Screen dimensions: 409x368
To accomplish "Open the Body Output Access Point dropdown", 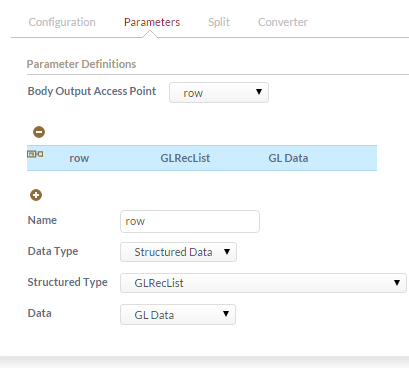I will [x=219, y=92].
